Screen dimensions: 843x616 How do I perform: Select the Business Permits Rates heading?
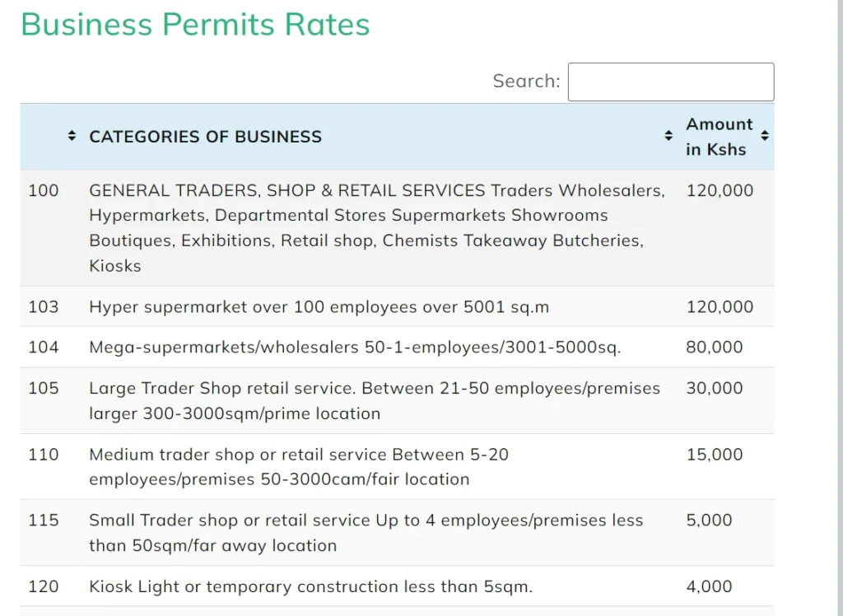tap(195, 25)
